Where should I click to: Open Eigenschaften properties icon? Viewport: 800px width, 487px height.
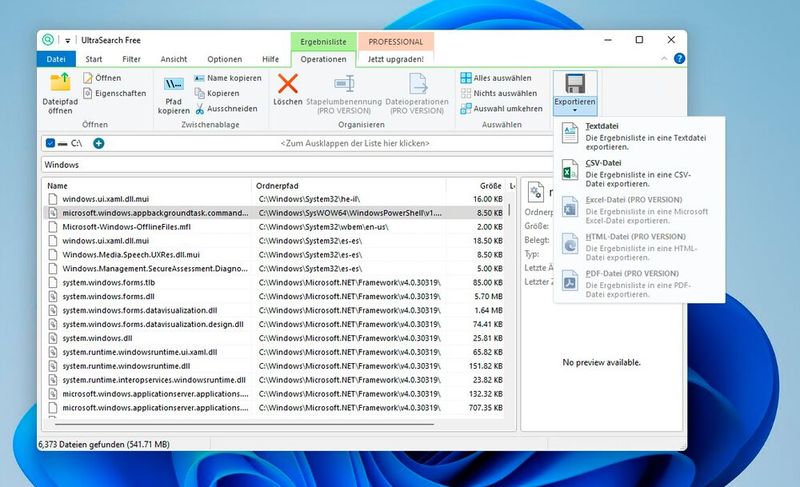click(88, 93)
